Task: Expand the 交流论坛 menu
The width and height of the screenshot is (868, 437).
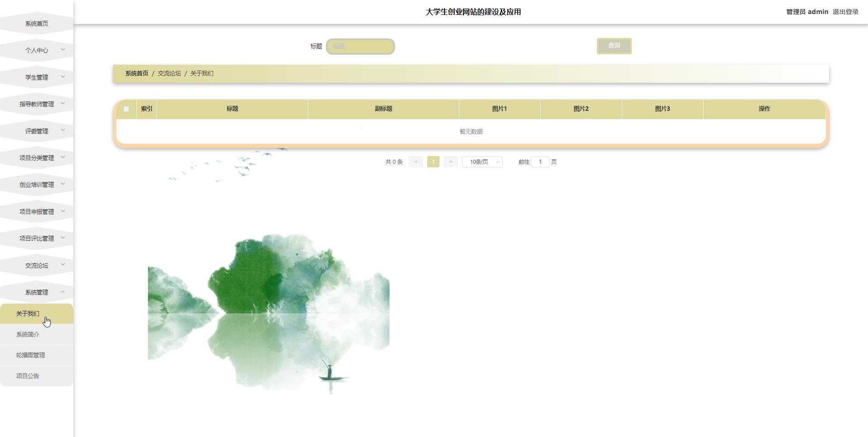Action: pyautogui.click(x=37, y=266)
